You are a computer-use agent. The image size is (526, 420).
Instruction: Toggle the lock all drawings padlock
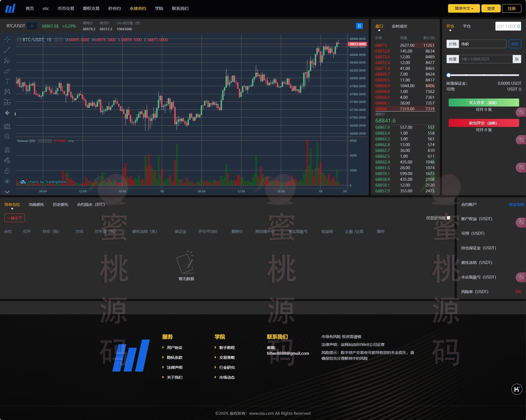click(x=7, y=171)
